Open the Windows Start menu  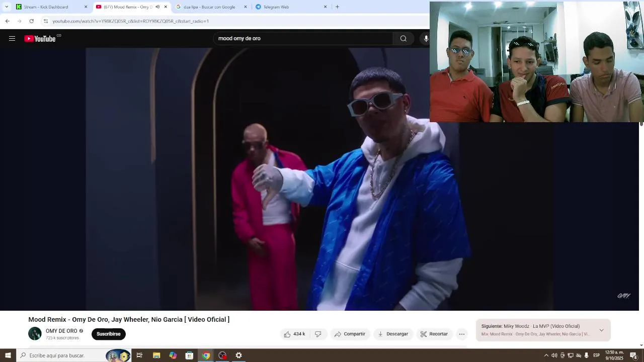click(8, 355)
